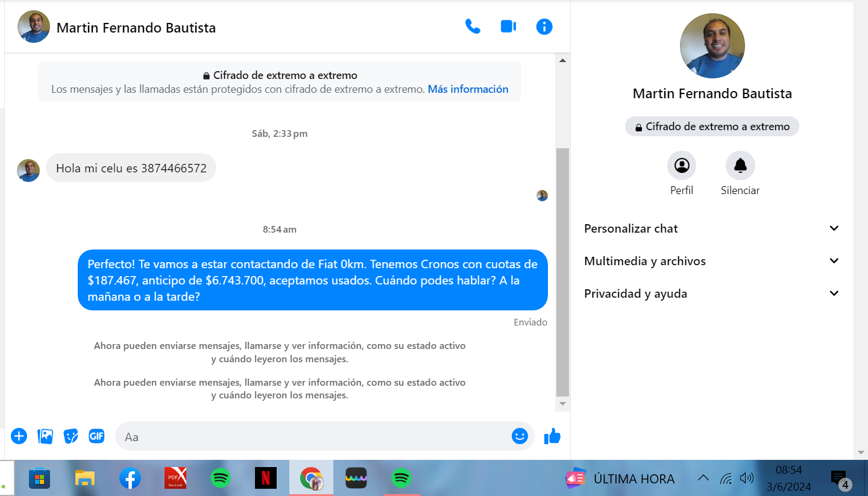
Task: Select the message "Hola mi celu es 3874466572"
Action: [131, 168]
